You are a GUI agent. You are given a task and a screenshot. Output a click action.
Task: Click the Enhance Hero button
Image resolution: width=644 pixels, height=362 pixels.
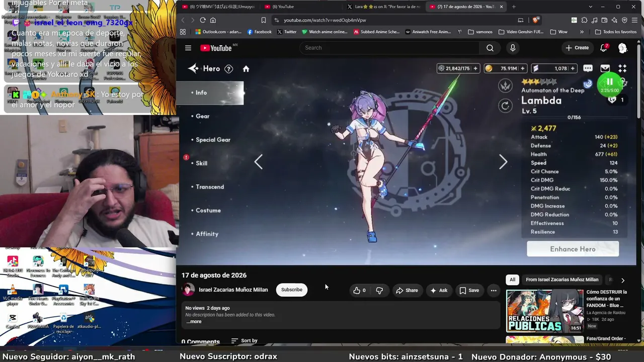point(573,249)
